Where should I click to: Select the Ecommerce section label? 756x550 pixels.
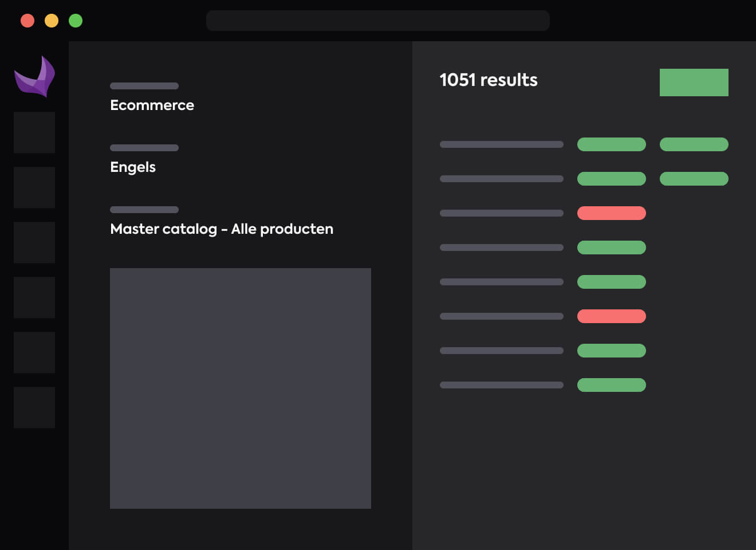coord(152,105)
